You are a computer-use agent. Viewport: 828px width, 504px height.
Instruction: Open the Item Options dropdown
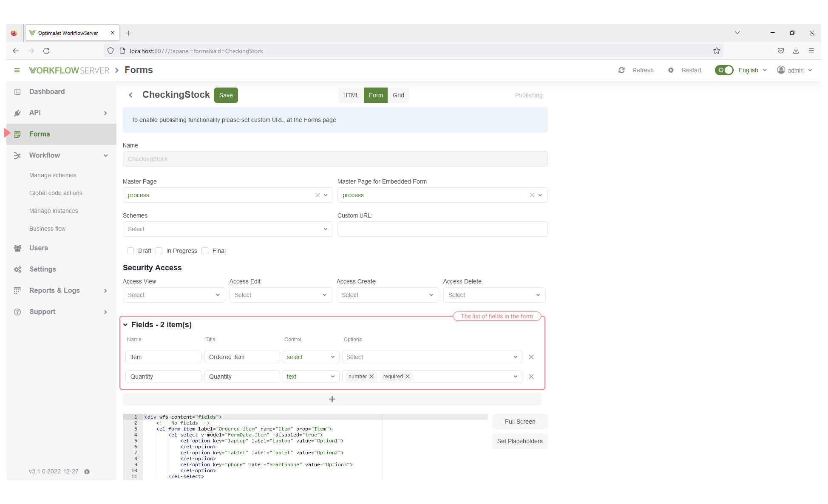point(432,357)
